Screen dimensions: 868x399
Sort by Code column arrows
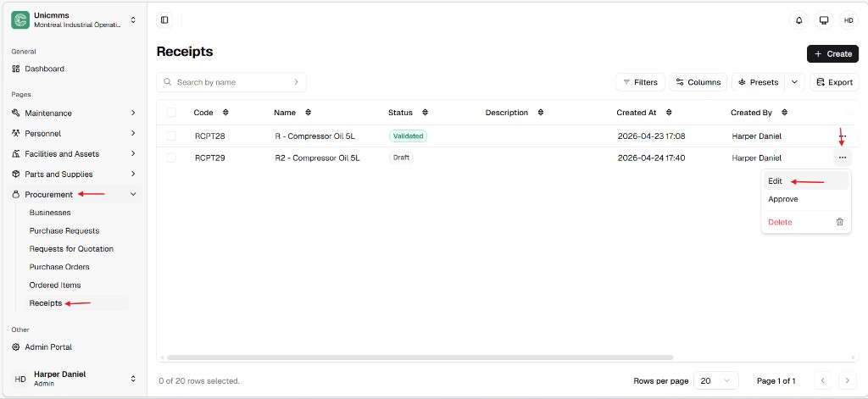225,113
